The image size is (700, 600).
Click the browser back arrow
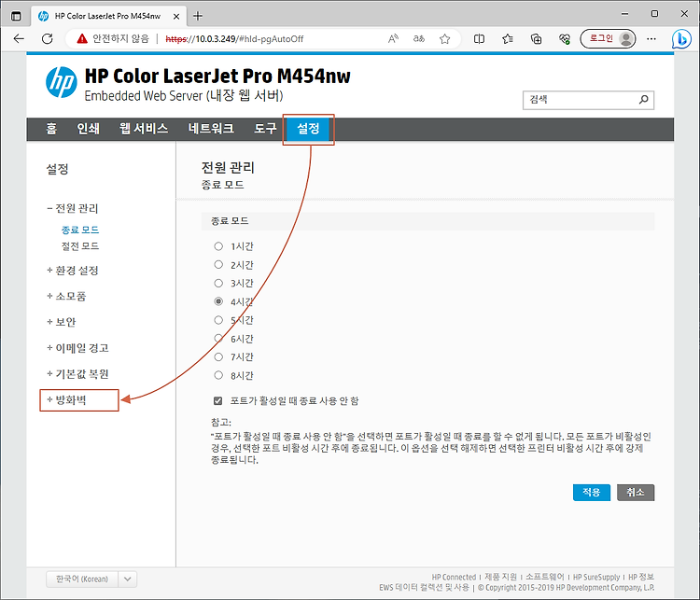click(x=19, y=39)
